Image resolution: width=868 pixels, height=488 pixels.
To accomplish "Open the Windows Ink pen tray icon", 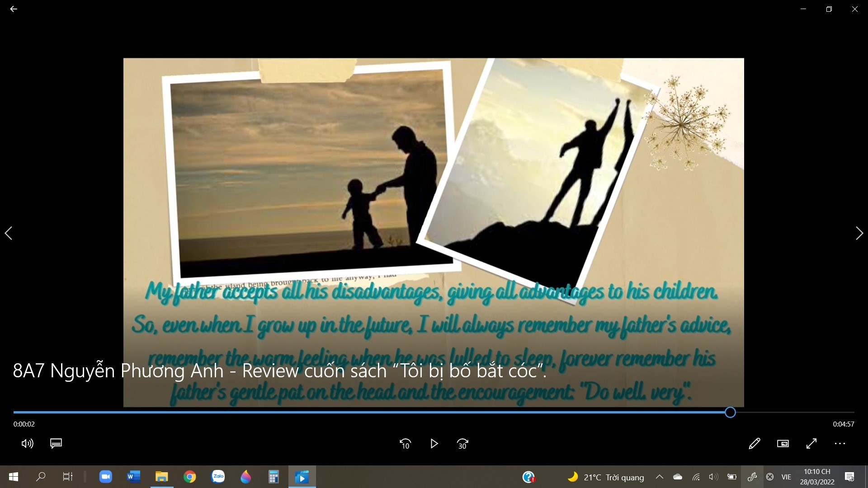I will [752, 477].
